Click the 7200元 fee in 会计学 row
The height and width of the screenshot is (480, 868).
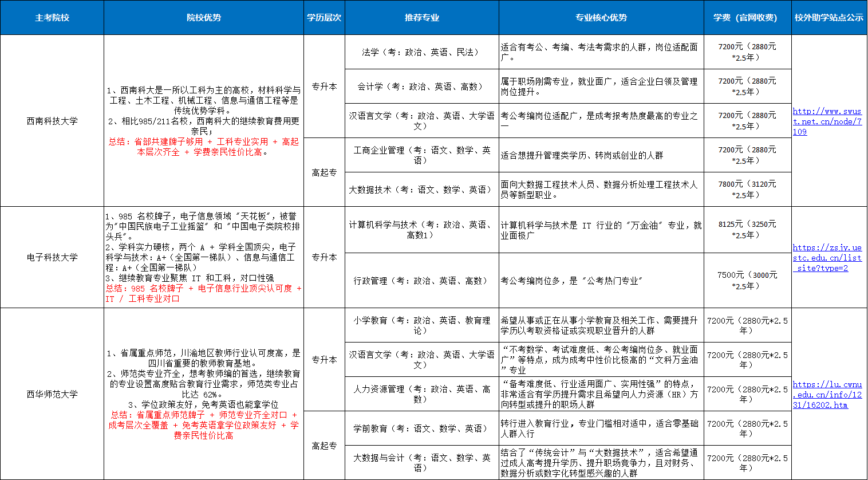[747, 86]
